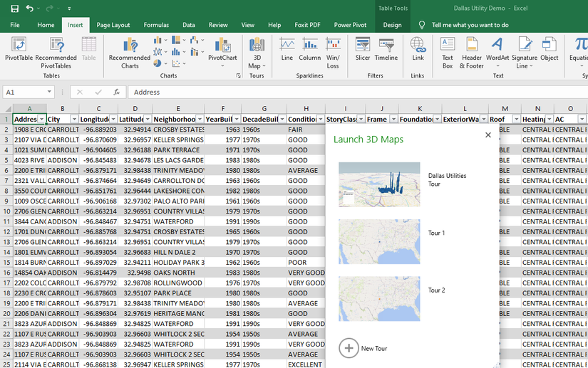588x368 pixels.
Task: Click the formula bar containing Address
Action: pos(358,92)
